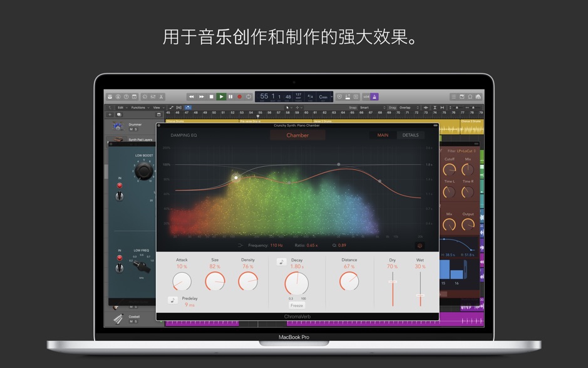The width and height of the screenshot is (588, 368).
Task: Open the Smart Controls icon
Action: point(144,97)
